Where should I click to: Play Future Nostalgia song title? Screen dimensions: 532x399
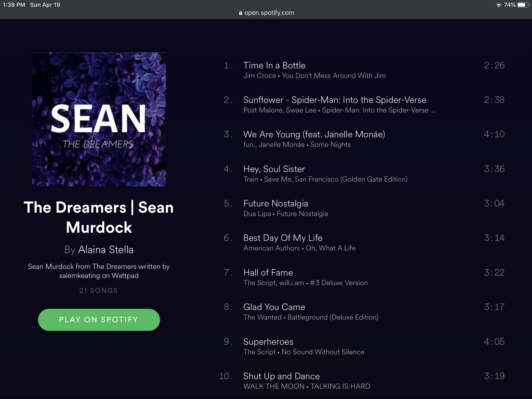point(276,203)
